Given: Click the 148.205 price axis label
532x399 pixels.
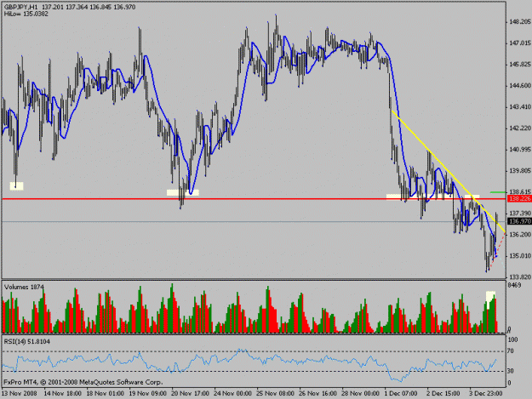Looking at the screenshot, I should coord(519,22).
